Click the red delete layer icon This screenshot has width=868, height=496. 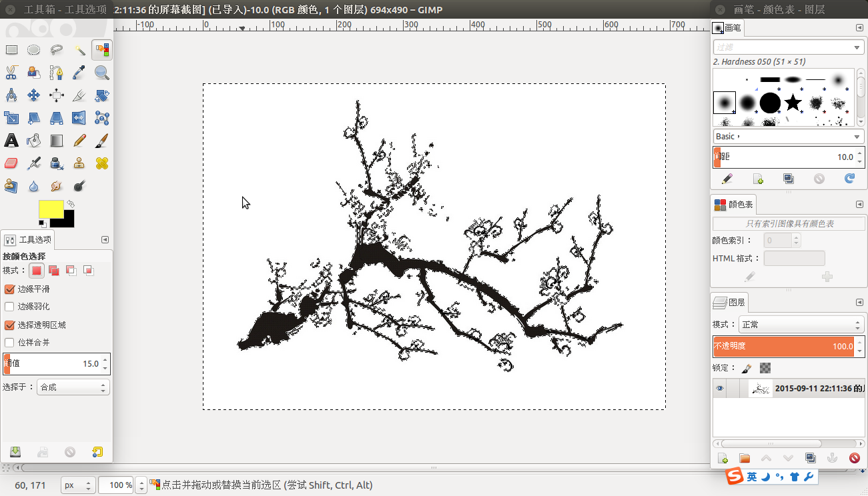(x=855, y=458)
